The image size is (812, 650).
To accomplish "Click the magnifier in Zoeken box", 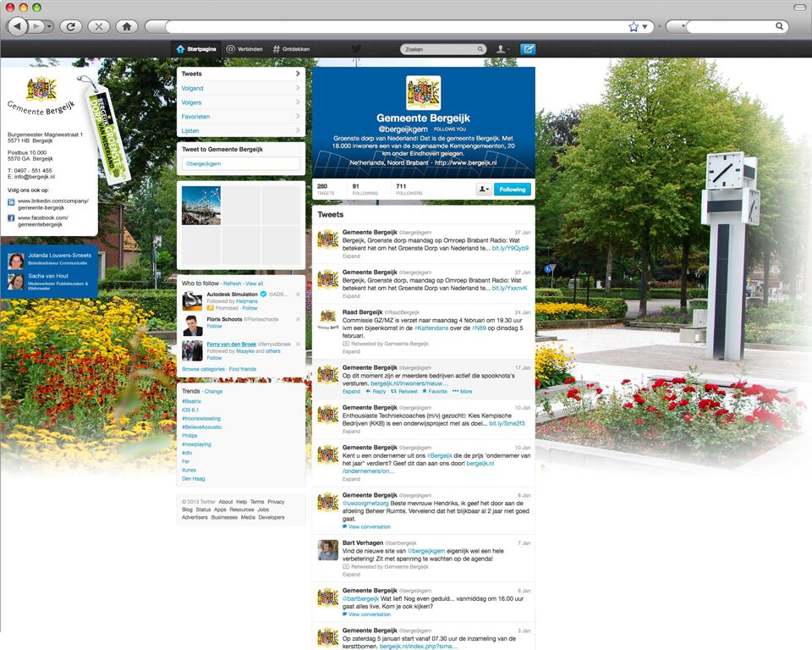I will (x=480, y=49).
